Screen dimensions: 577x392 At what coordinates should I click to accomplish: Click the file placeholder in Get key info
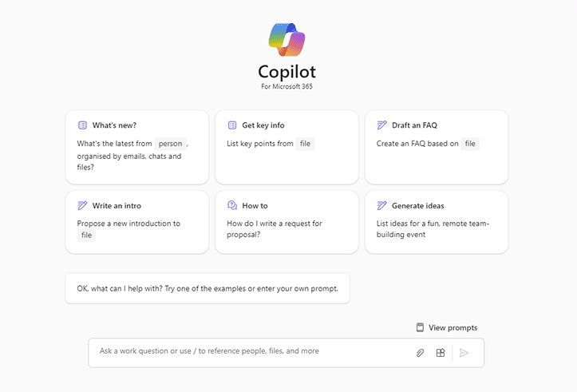(x=305, y=144)
